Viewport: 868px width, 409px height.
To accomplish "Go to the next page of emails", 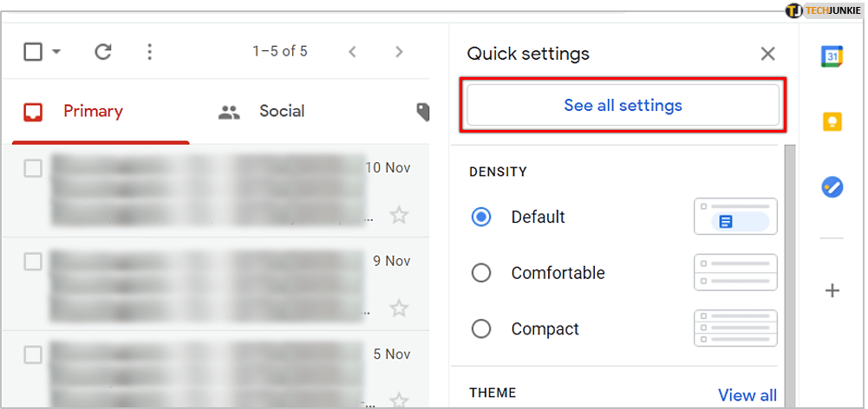I will tap(399, 52).
